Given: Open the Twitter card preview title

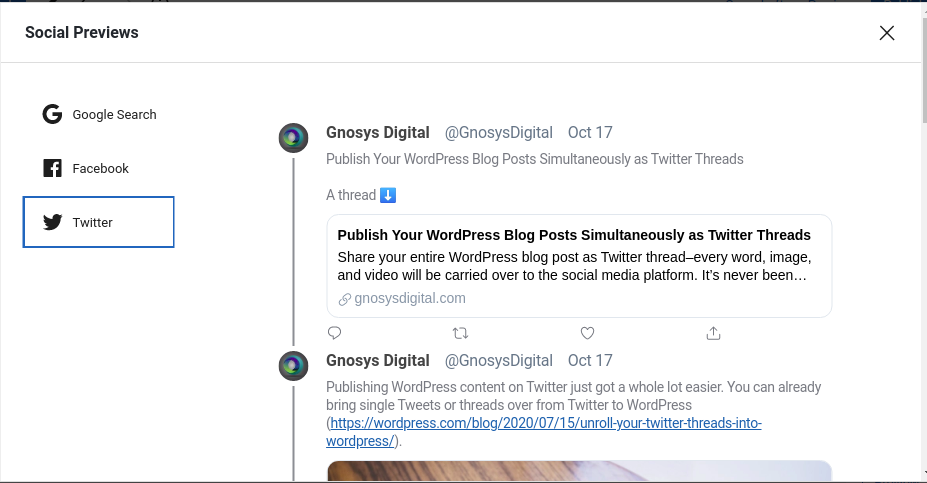Looking at the screenshot, I should pyautogui.click(x=574, y=235).
